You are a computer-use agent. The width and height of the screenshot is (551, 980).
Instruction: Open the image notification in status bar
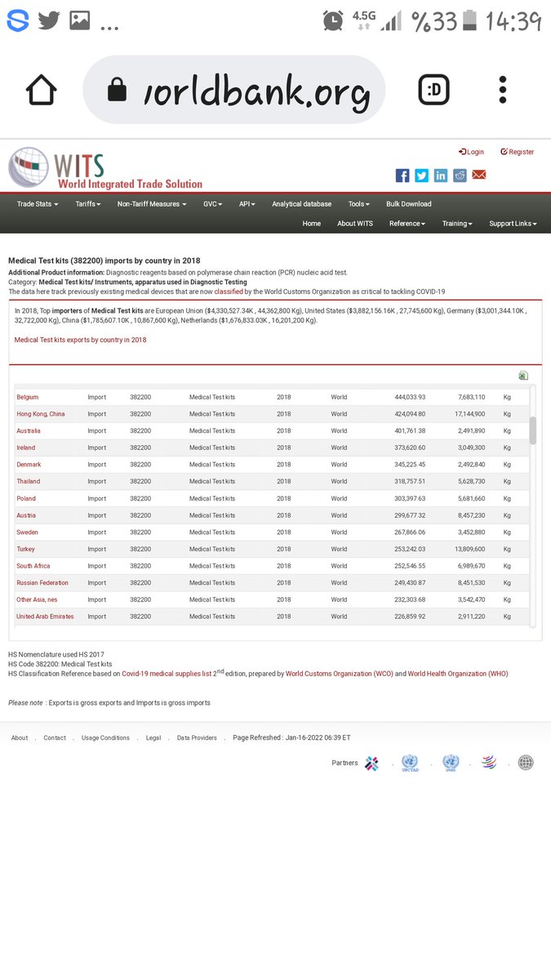[79, 20]
